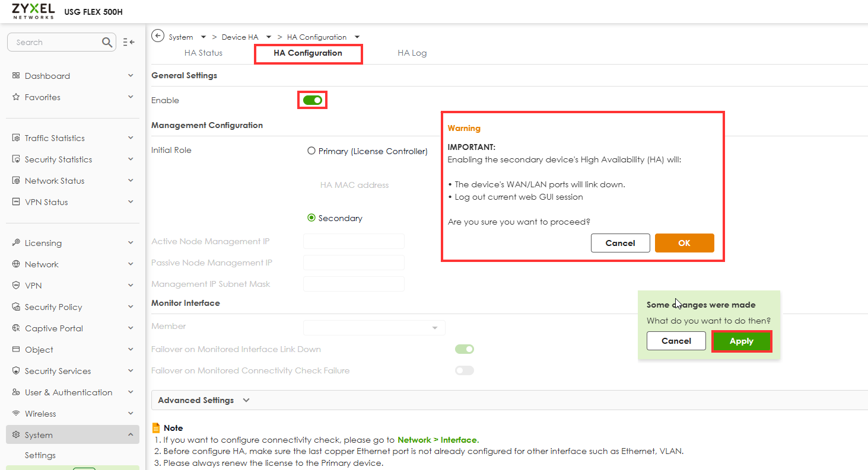The height and width of the screenshot is (470, 868).
Task: Select Primary (License Controller) role
Action: coord(311,151)
